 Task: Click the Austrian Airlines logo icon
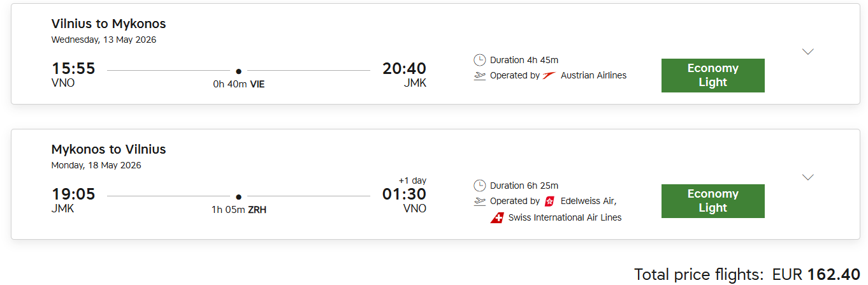(549, 75)
